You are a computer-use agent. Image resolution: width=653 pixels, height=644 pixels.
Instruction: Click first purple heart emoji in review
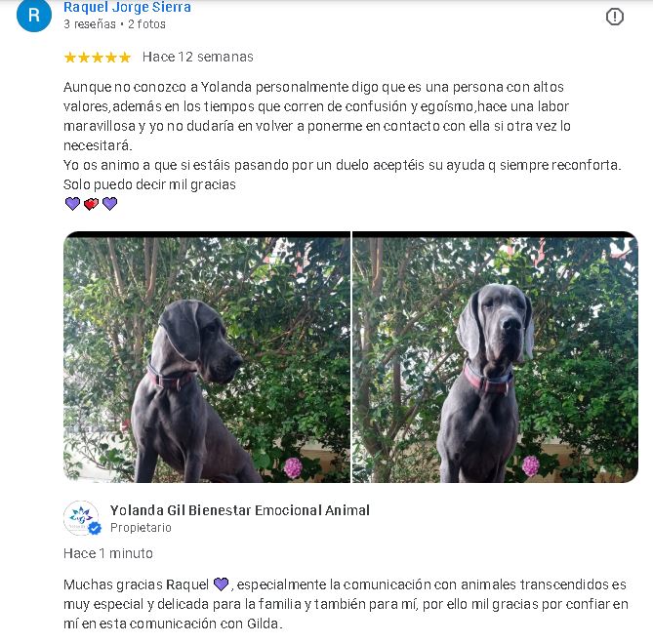72,203
